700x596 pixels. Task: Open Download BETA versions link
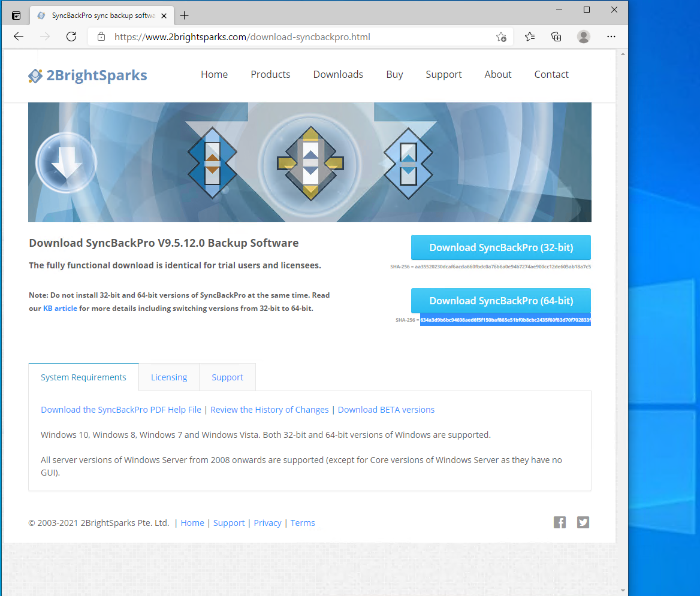pos(386,410)
